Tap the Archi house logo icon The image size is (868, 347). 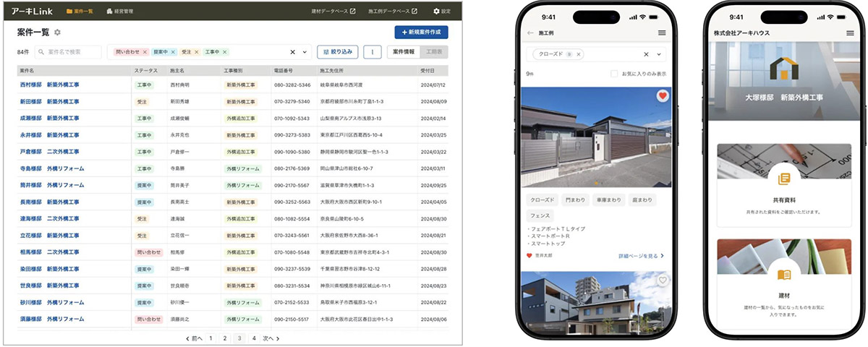784,69
